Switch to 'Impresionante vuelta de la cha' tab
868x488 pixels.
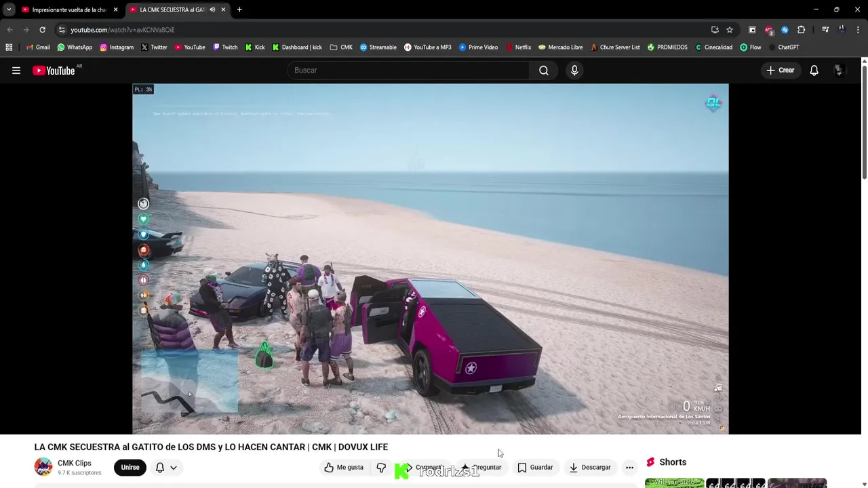(69, 9)
